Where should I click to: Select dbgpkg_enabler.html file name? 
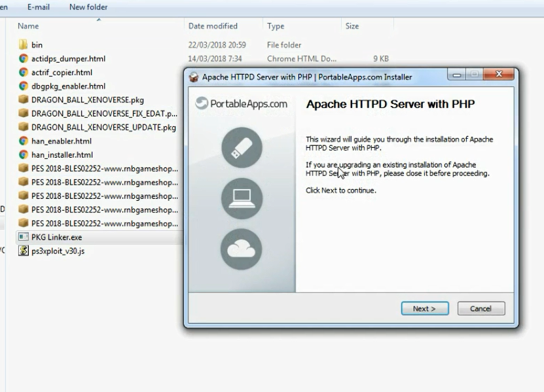click(x=68, y=86)
